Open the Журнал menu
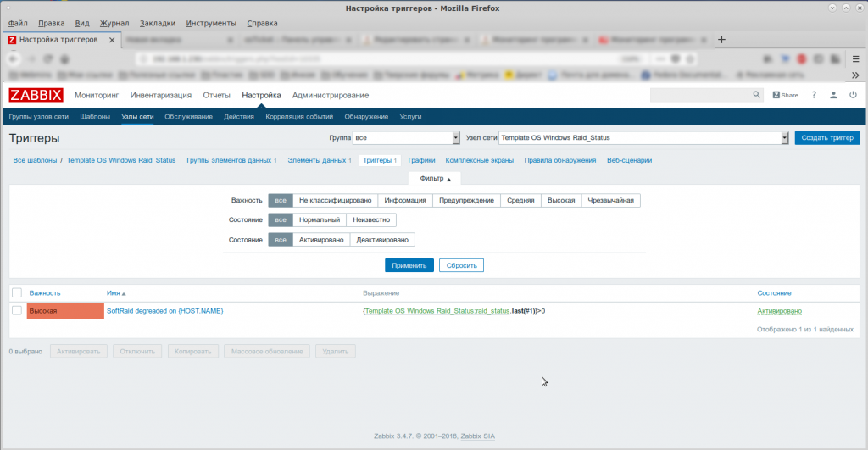This screenshot has width=868, height=450. pos(114,23)
